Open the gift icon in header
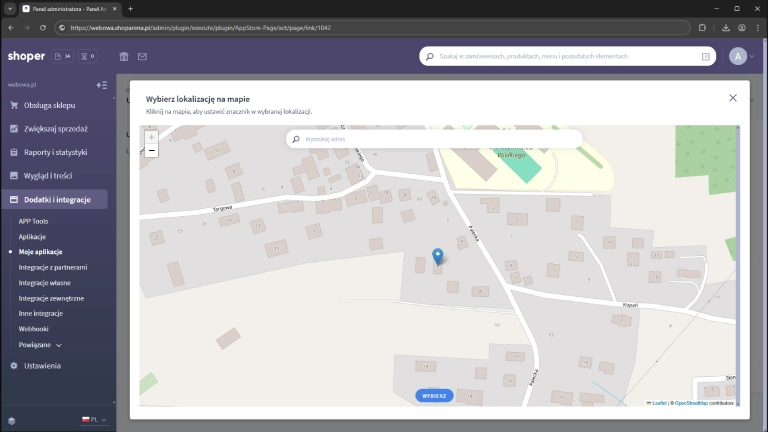The image size is (768, 432). click(x=124, y=57)
